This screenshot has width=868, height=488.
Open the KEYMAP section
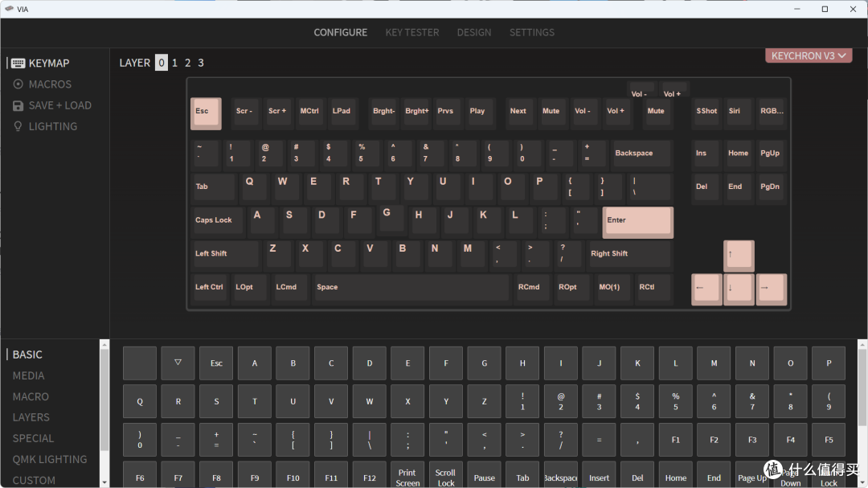(x=40, y=64)
